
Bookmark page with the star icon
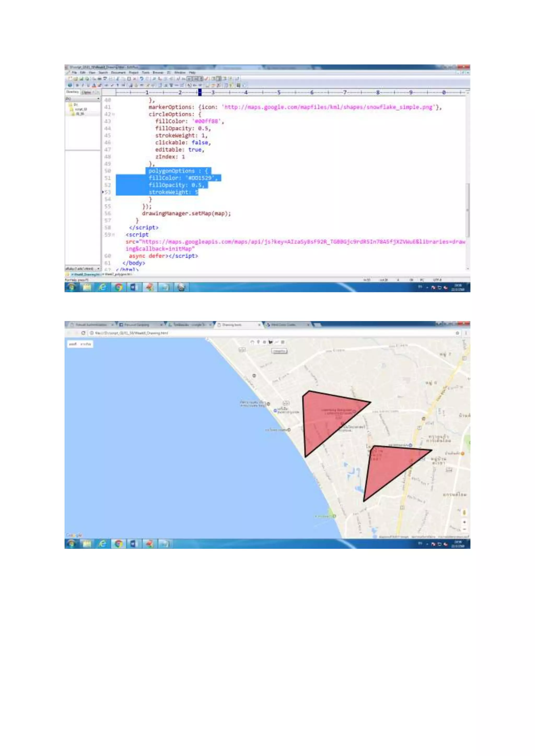(x=457, y=333)
